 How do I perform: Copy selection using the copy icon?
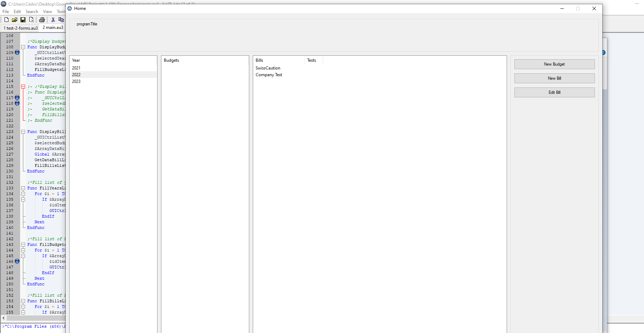click(61, 20)
